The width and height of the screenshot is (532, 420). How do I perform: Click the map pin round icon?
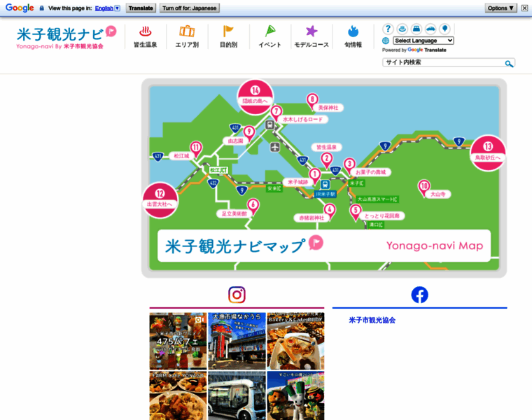[x=444, y=29]
